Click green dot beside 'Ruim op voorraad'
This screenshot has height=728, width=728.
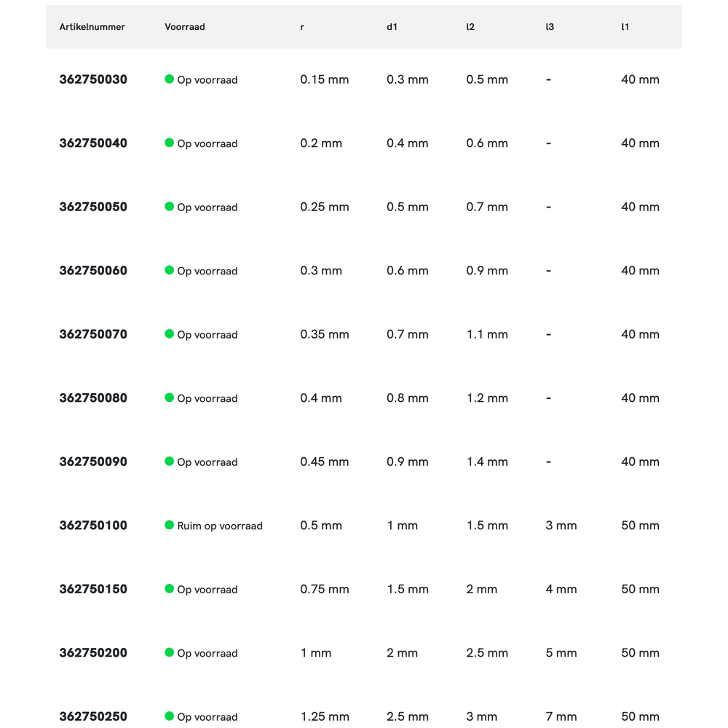170,525
